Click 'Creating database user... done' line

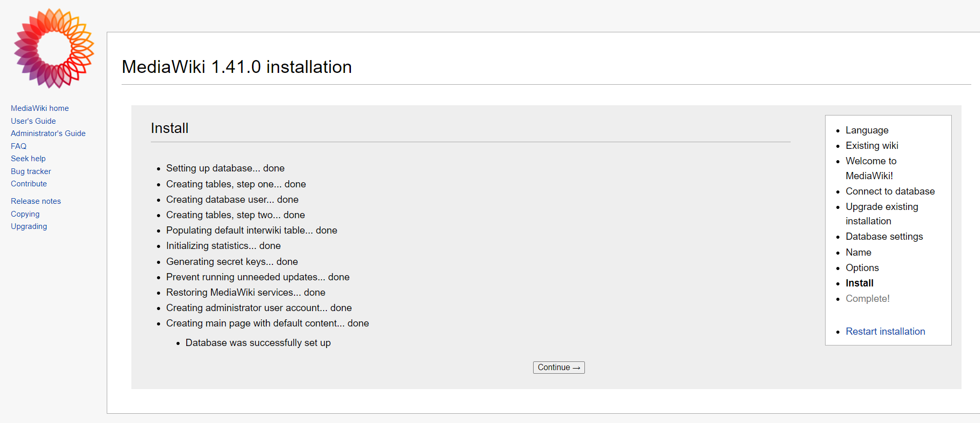point(232,200)
